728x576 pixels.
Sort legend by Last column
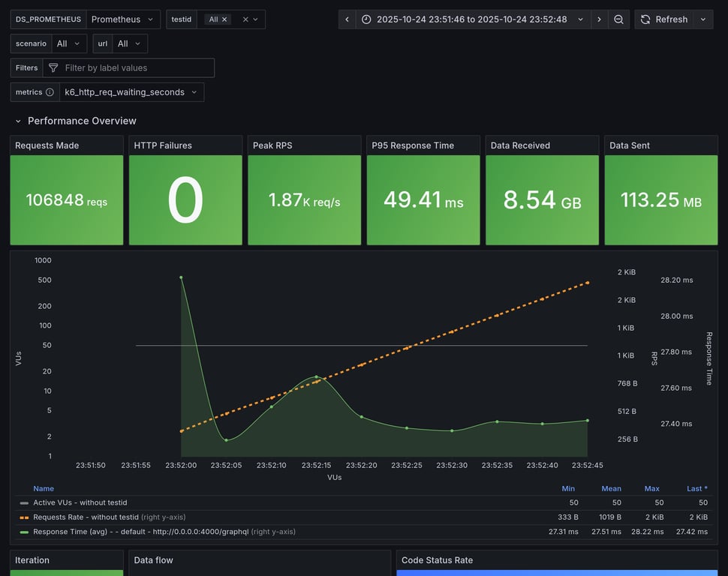697,489
